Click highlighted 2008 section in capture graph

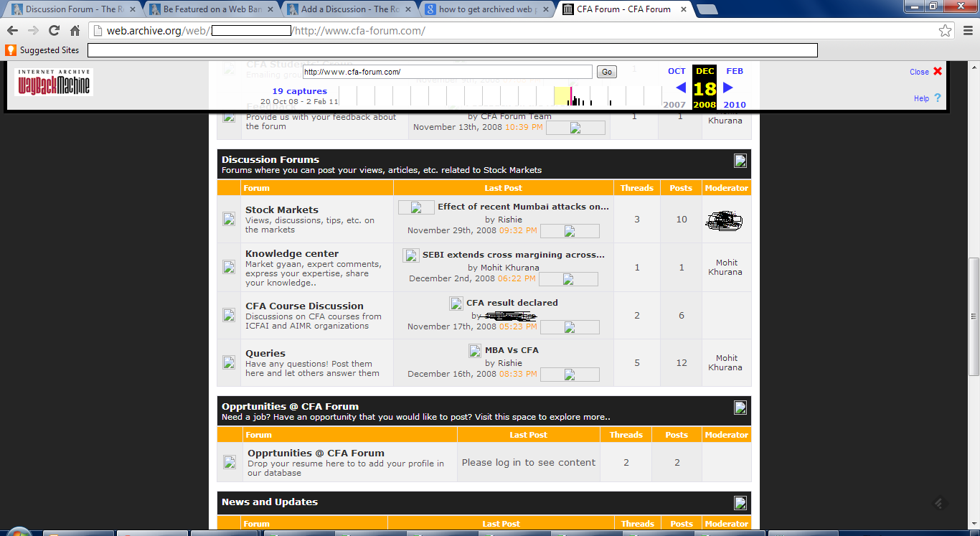click(562, 96)
